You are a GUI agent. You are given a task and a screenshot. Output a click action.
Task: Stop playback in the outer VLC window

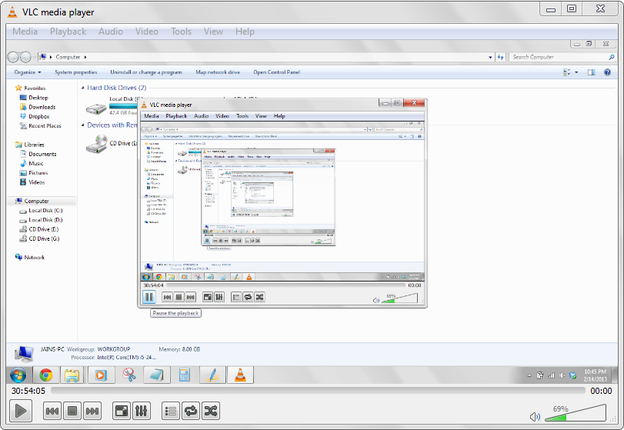[72, 411]
